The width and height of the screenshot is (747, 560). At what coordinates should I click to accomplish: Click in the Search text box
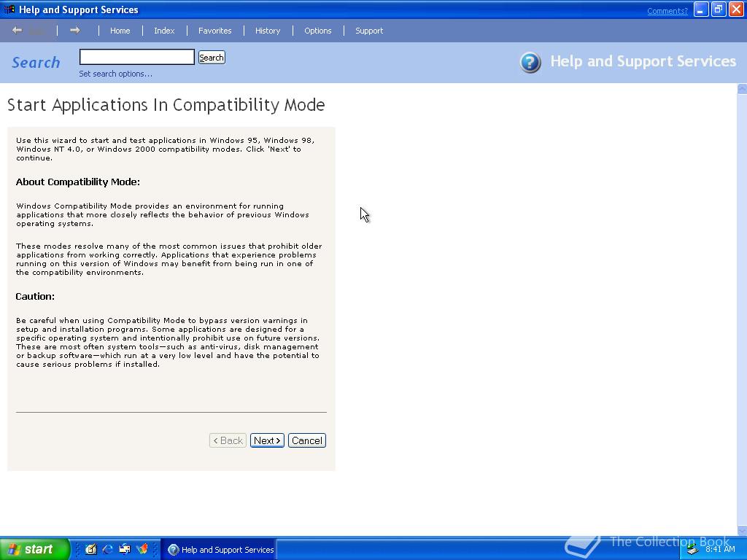(x=137, y=57)
